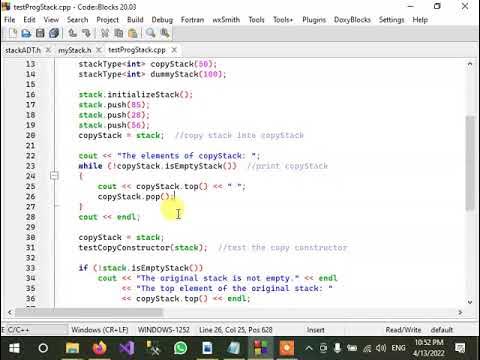Click 'Windows (CR+LF)' in status bar

click(x=100, y=330)
